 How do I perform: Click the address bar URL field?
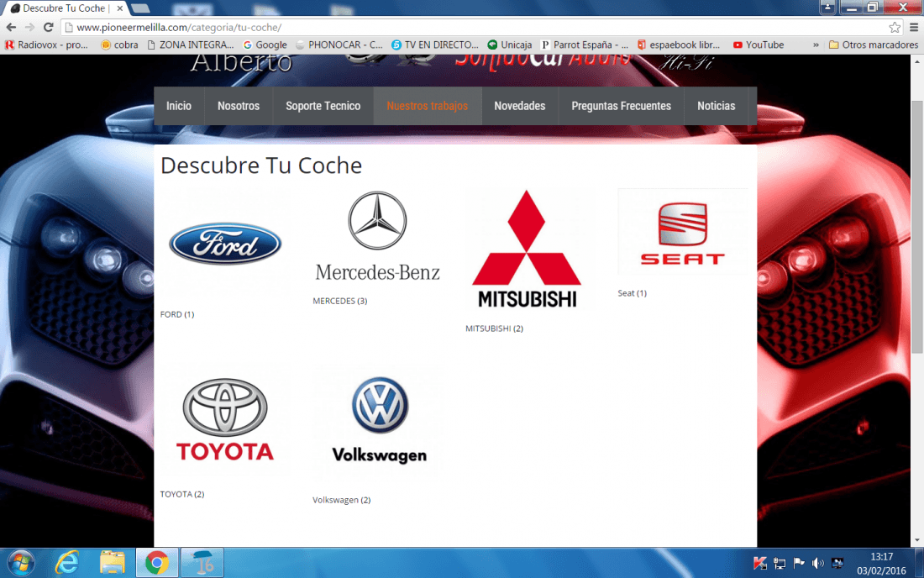475,27
